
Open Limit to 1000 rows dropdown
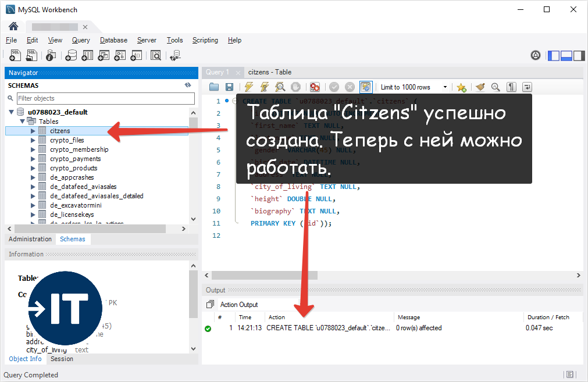[445, 87]
